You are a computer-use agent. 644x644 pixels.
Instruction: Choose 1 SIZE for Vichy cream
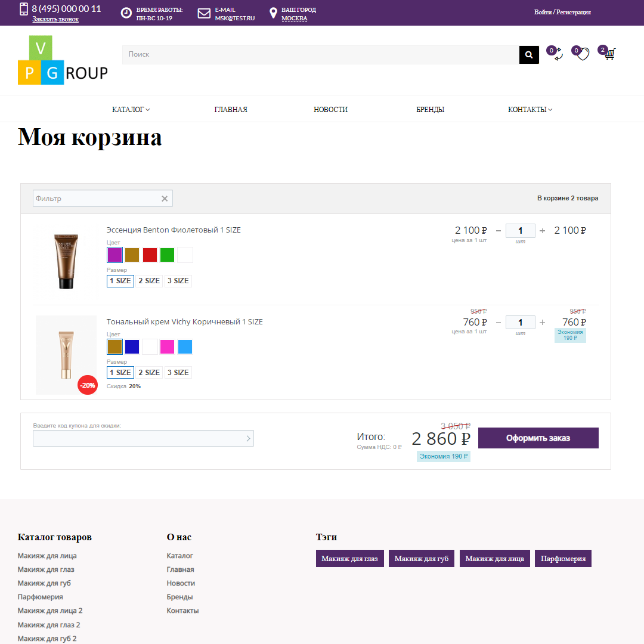(x=120, y=373)
